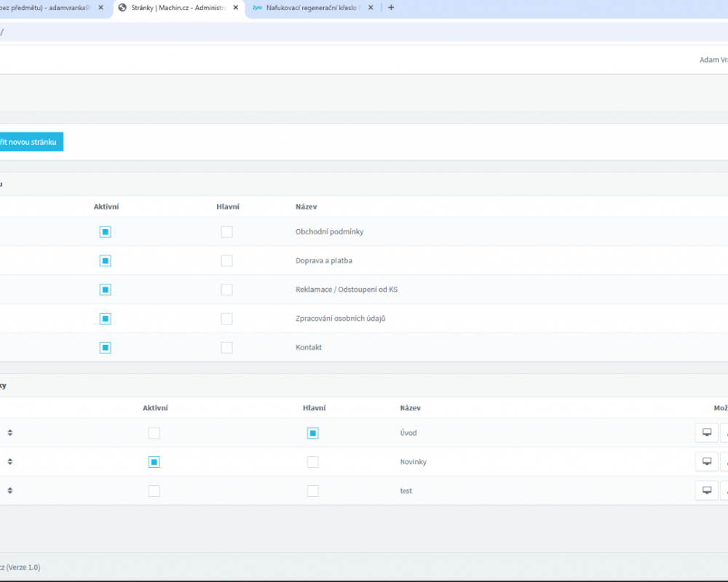Select Reklamace / Odstoupení od KS name
This screenshot has width=728, height=582.
347,289
